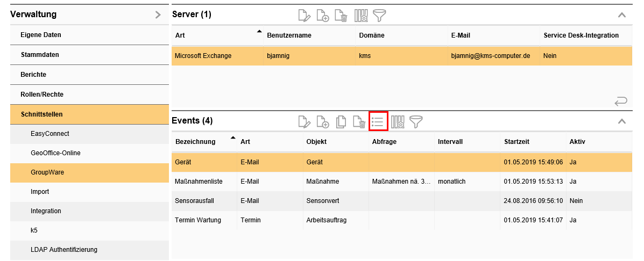Image resolution: width=644 pixels, height=261 pixels.
Task: Expand the Verwaltung sidebar arrow
Action: coord(158,15)
